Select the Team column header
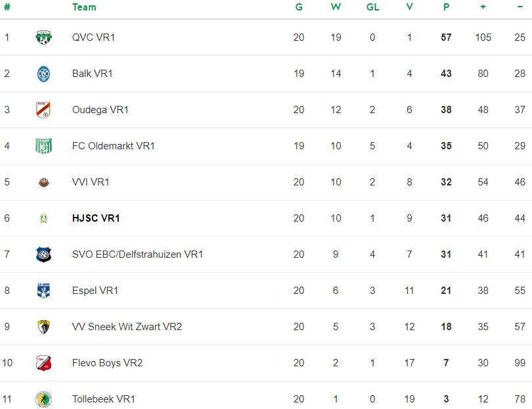Image resolution: width=532 pixels, height=409 pixels. click(x=84, y=7)
